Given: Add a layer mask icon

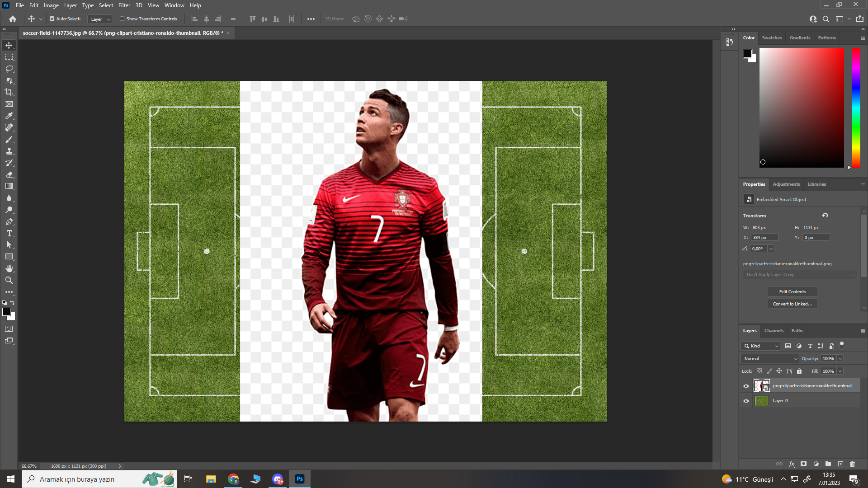Looking at the screenshot, I should (803, 464).
